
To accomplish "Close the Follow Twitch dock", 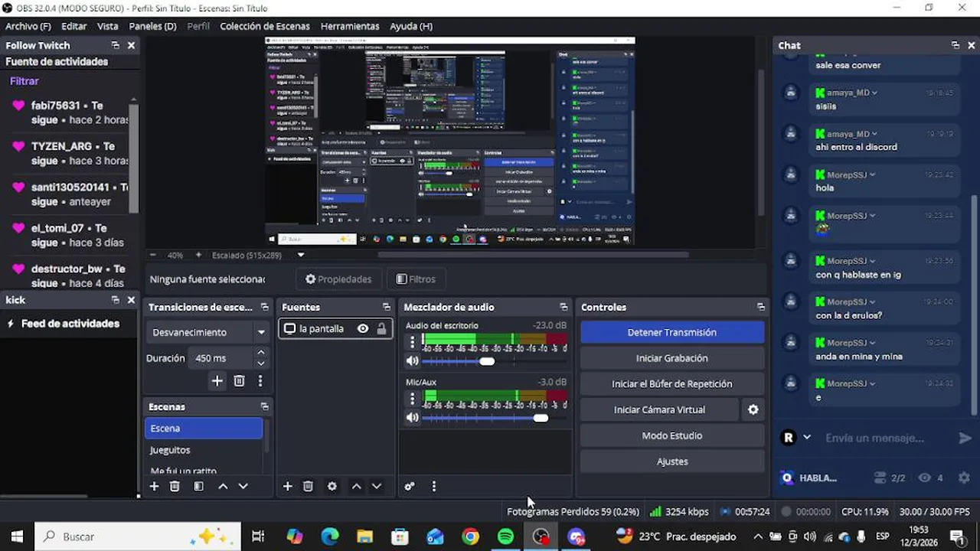I will [131, 45].
